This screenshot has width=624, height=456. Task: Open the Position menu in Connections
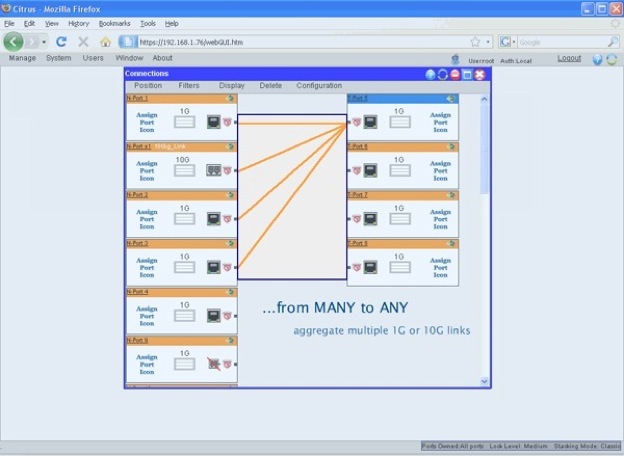pos(148,86)
